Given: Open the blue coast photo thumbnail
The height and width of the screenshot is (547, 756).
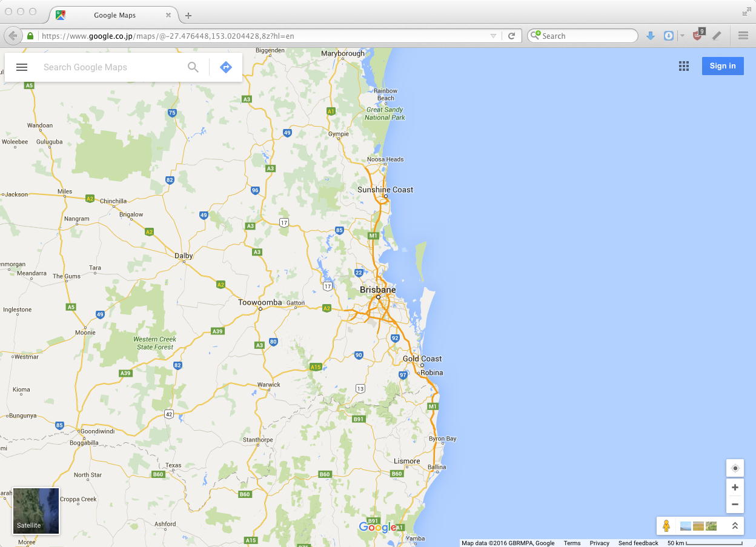Looking at the screenshot, I should (686, 526).
